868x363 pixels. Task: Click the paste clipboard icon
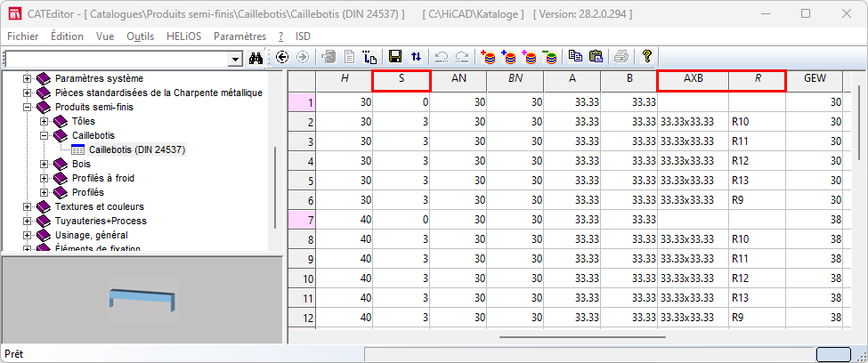tap(596, 56)
